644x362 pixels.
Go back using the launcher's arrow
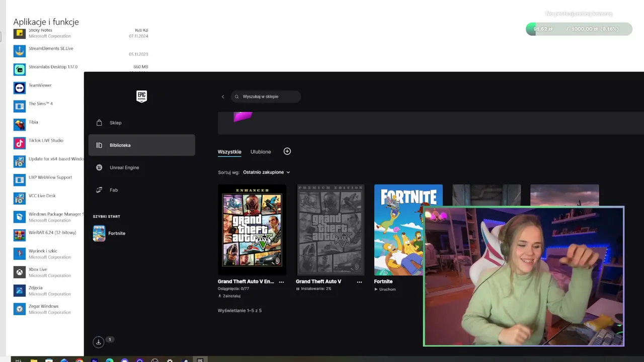(x=223, y=97)
